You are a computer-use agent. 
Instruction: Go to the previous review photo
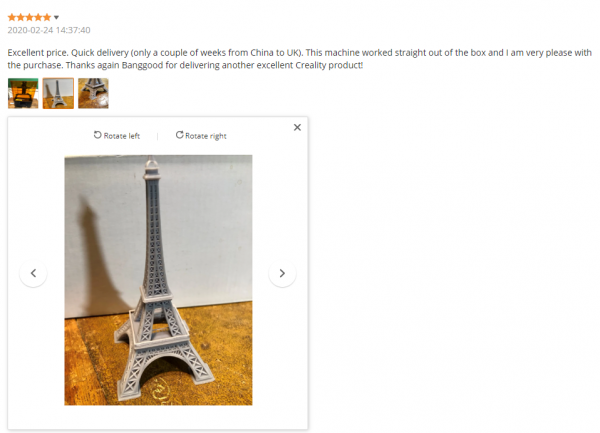(33, 273)
